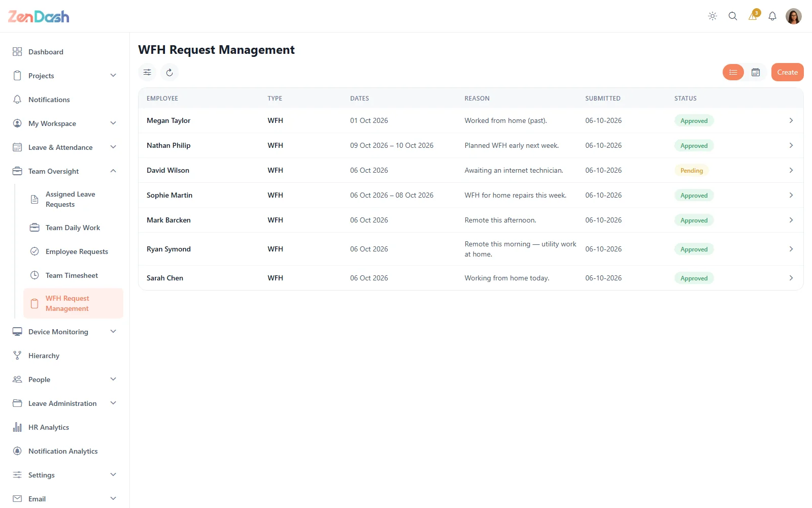
Task: Refresh the WFH request list
Action: pyautogui.click(x=170, y=72)
